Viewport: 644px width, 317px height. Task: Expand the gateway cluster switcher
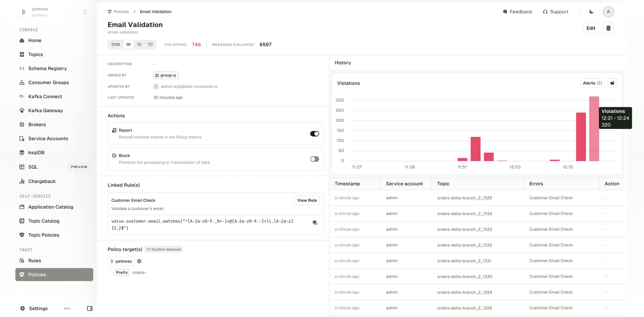[85, 12]
